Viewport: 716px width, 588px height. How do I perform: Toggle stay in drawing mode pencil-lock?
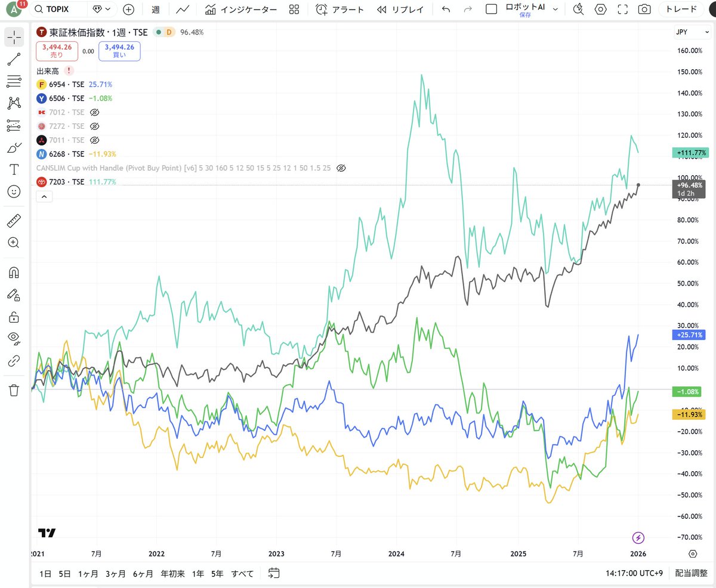click(14, 295)
